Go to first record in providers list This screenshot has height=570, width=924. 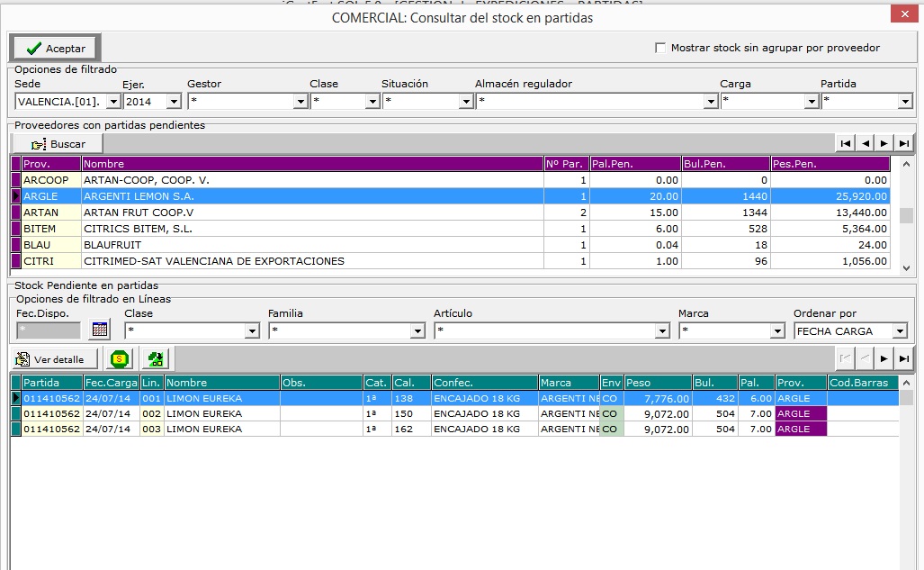pyautogui.click(x=846, y=143)
